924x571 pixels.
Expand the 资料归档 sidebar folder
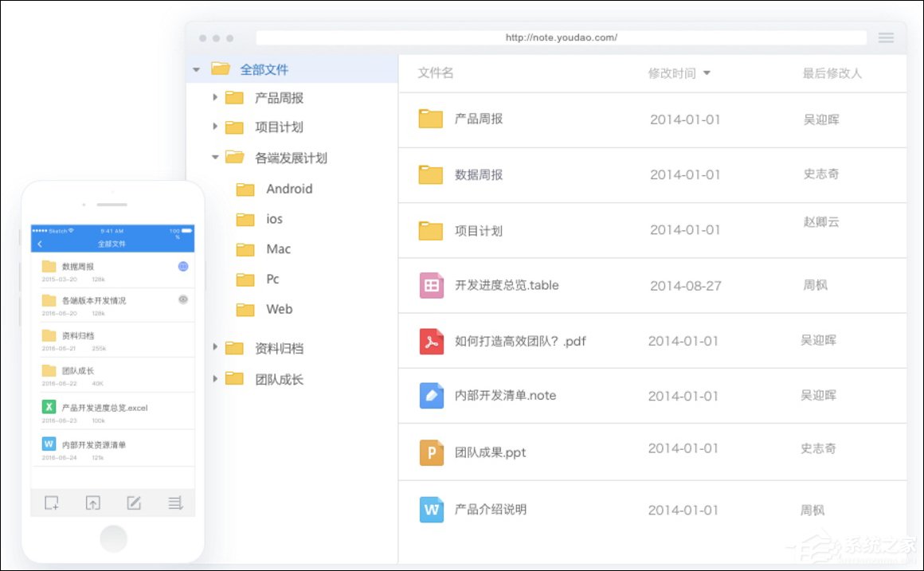pos(213,347)
